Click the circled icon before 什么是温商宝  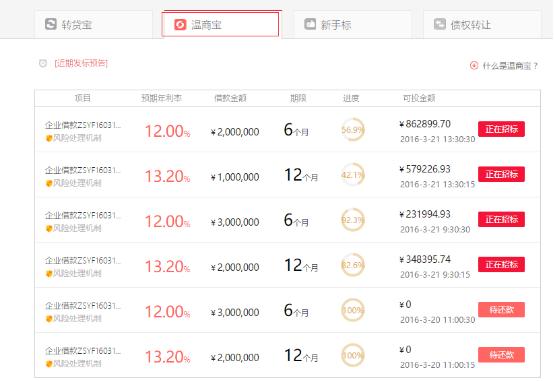point(474,65)
